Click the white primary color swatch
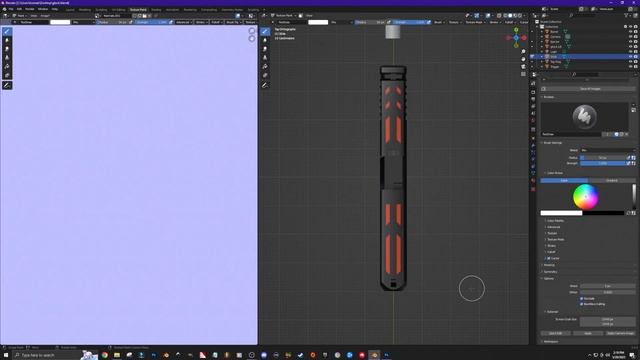This screenshot has height=360, width=640. pyautogui.click(x=561, y=213)
